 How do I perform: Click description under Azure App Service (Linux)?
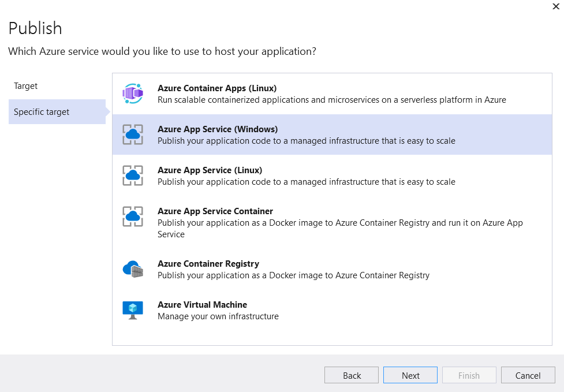307,182
